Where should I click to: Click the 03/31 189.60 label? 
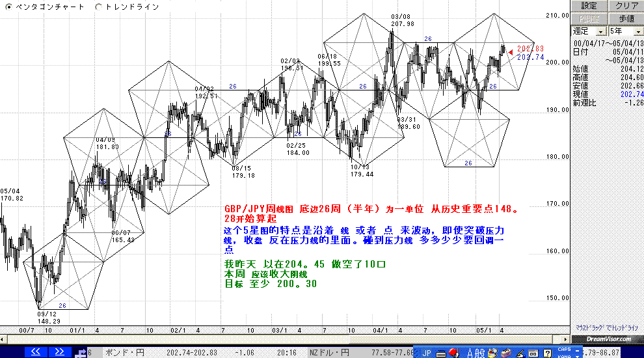[x=409, y=123]
